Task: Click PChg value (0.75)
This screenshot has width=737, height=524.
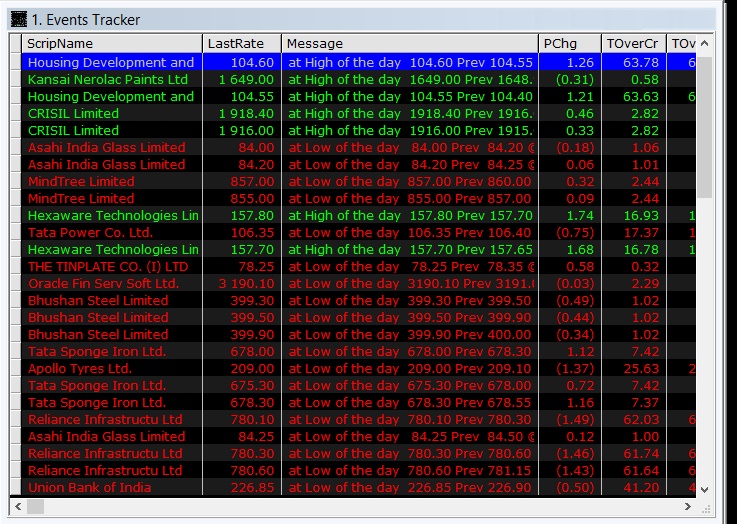Action: click(x=575, y=232)
